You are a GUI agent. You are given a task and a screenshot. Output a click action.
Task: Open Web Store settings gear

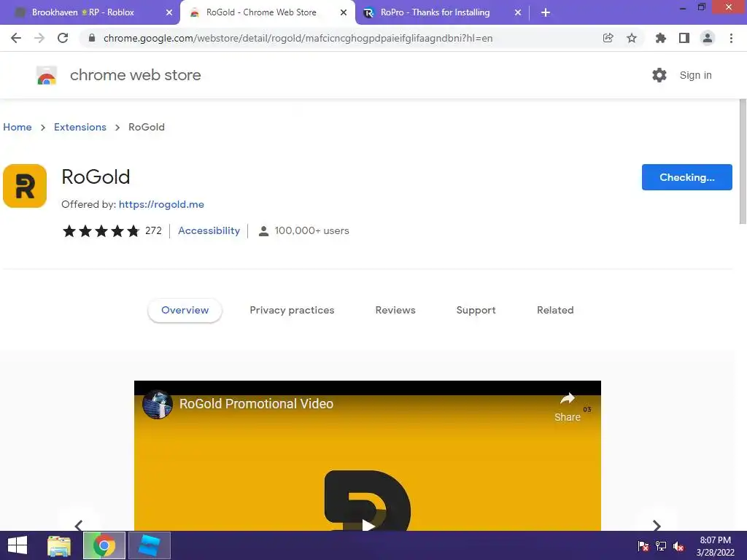click(659, 75)
